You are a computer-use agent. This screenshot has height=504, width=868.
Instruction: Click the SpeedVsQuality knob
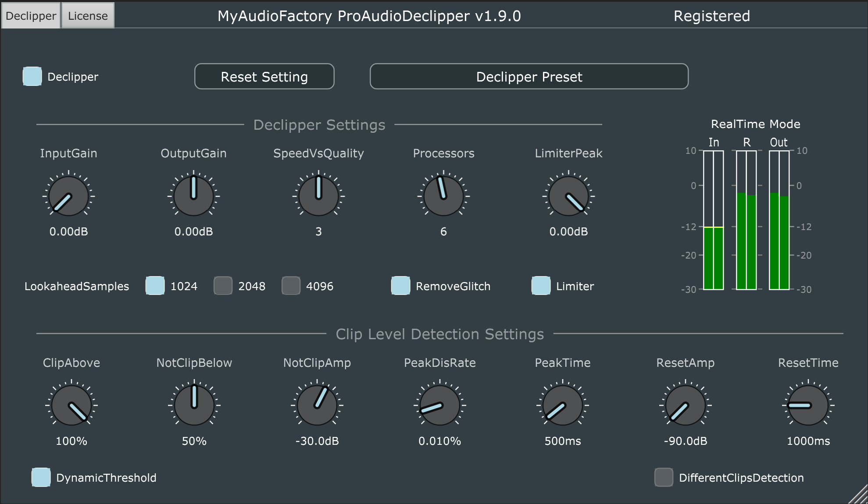(318, 196)
